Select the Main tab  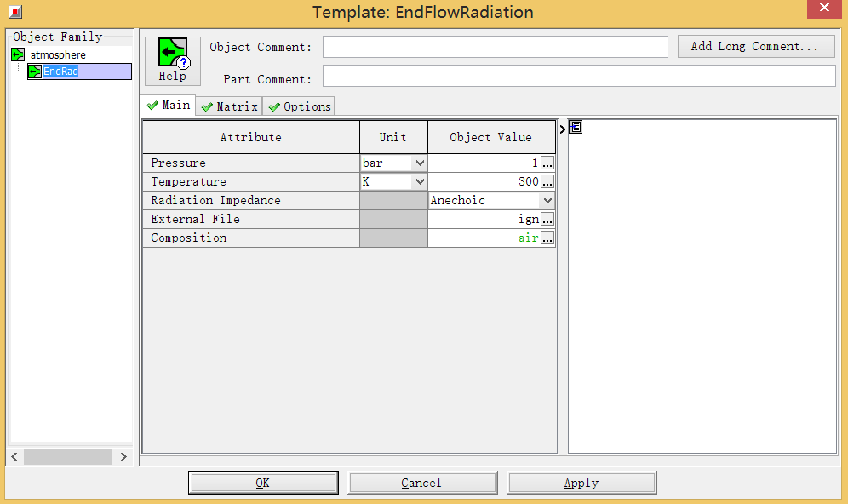click(x=169, y=106)
